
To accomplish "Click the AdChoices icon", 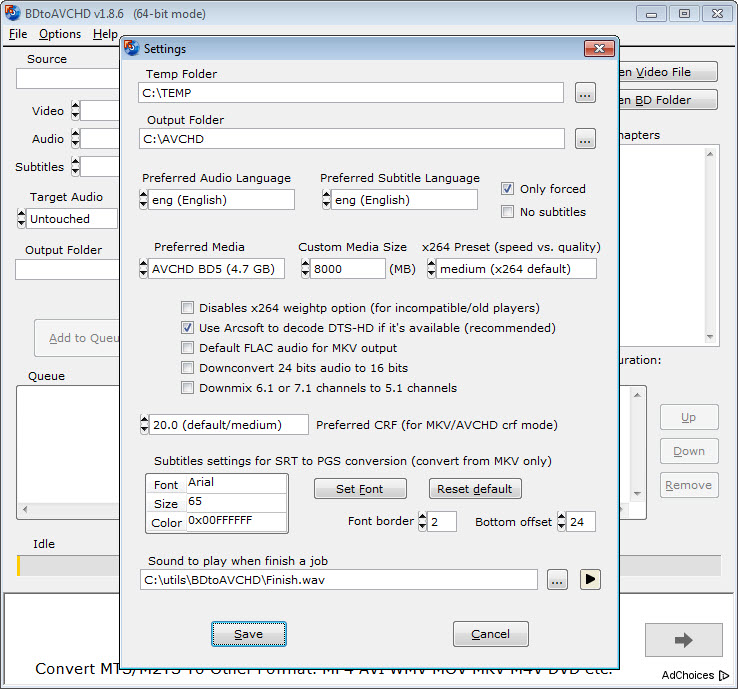I will pyautogui.click(x=724, y=676).
